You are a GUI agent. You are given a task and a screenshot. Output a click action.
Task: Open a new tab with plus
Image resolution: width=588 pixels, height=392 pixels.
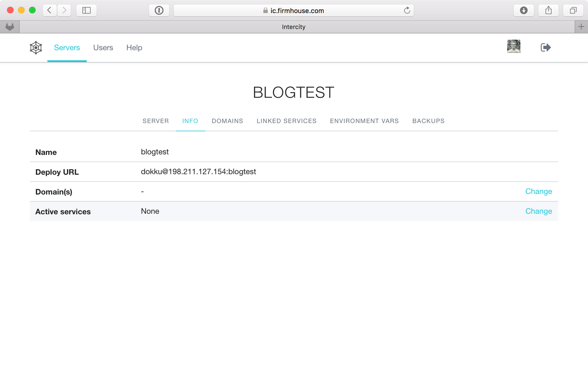tap(581, 27)
